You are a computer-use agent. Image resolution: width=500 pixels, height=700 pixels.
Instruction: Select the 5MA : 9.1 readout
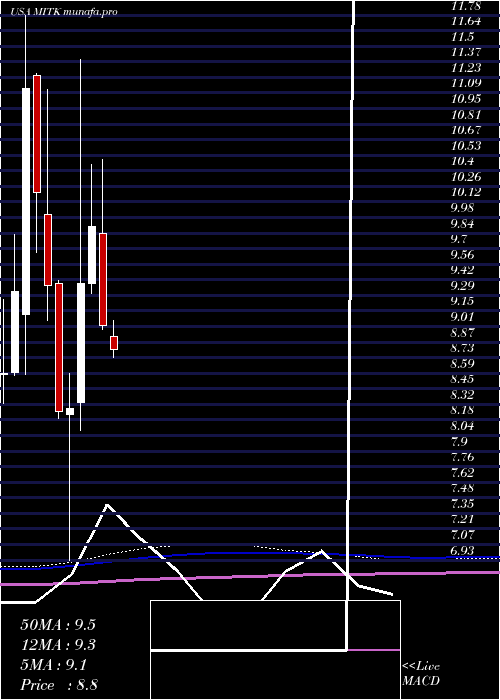tap(54, 665)
